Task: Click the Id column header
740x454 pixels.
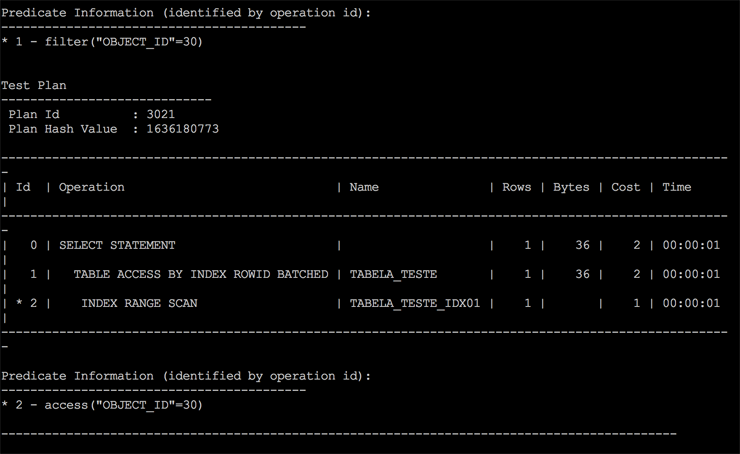Action: (x=23, y=187)
